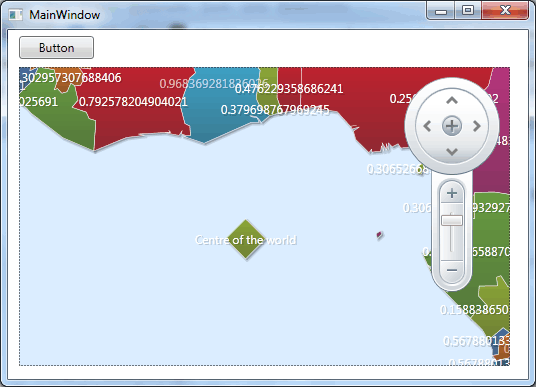This screenshot has width=536, height=387.
Task: Select the green diamond Centre of the world marker
Action: pyautogui.click(x=246, y=240)
